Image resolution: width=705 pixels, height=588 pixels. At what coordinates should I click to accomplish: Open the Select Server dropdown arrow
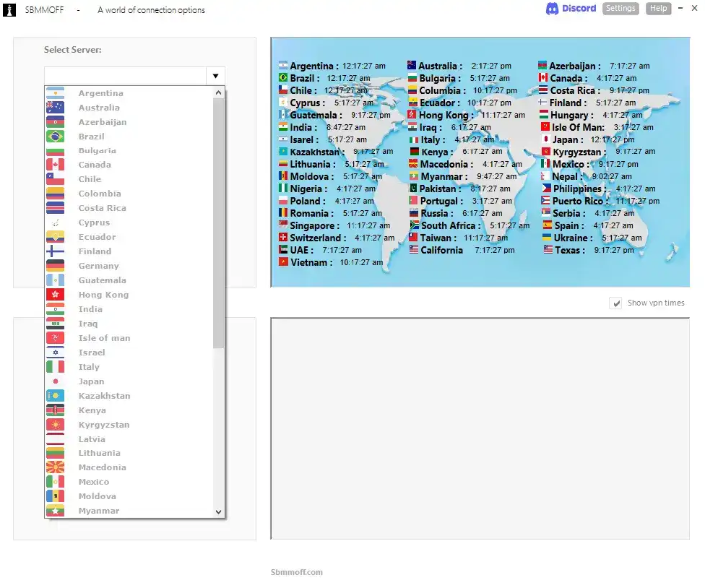coord(215,75)
